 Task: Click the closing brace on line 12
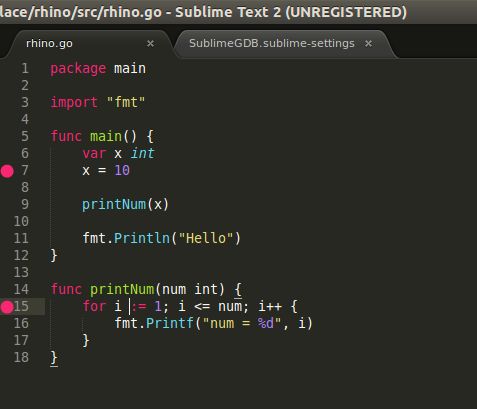(x=54, y=256)
